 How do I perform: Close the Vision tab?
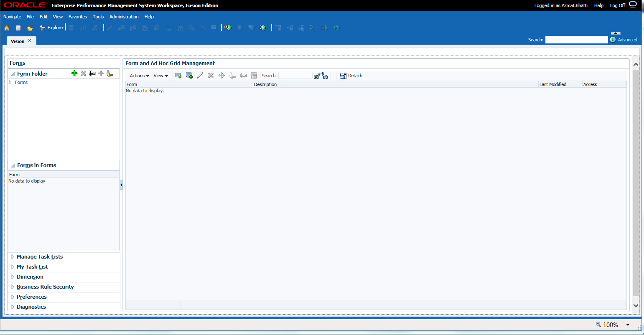tap(29, 41)
